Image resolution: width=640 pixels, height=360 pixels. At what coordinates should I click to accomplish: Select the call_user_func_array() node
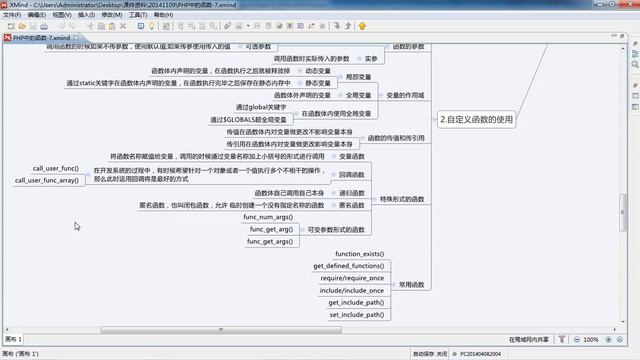(x=47, y=180)
